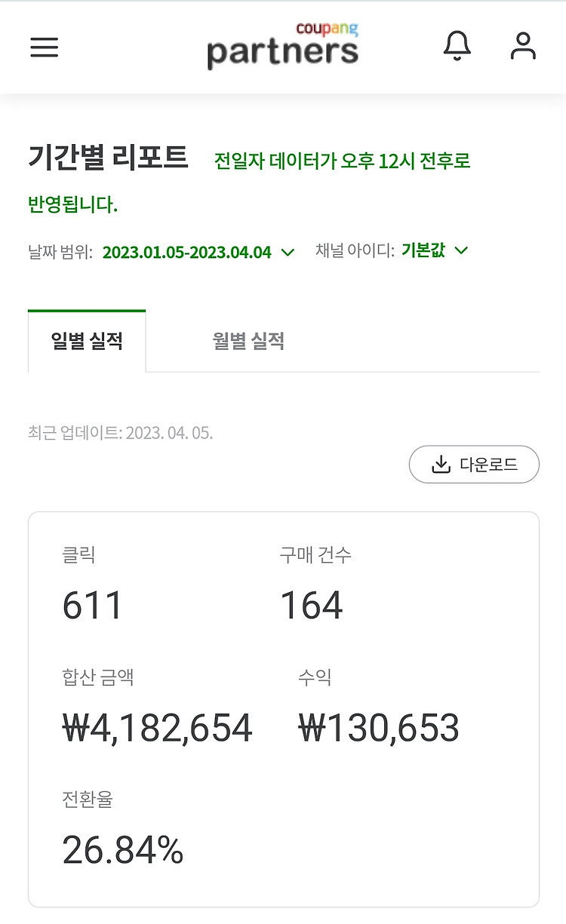
Task: Click the 수익 ₩130,653 figure
Action: [x=379, y=728]
